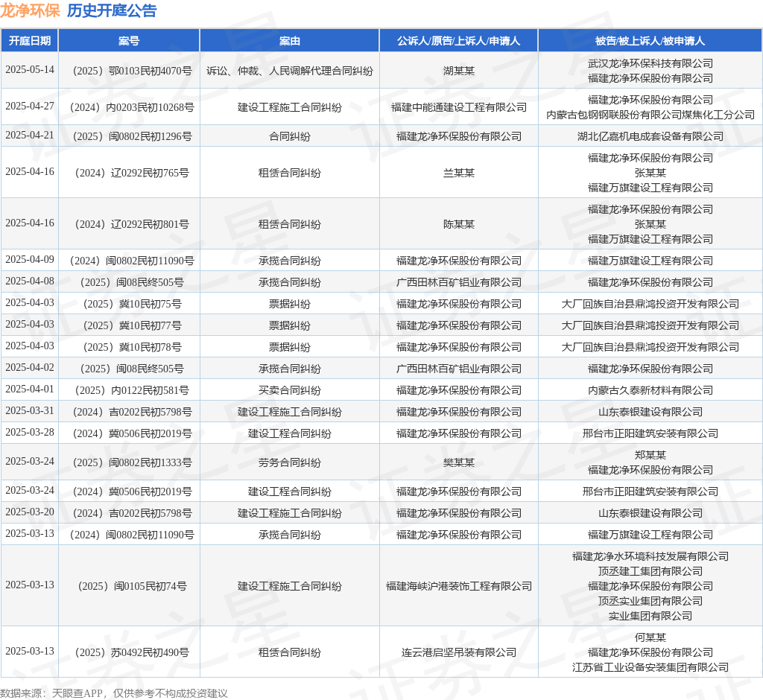The image size is (763, 700).
Task: Click case number (2025)冀10民初75号
Action: click(x=132, y=305)
